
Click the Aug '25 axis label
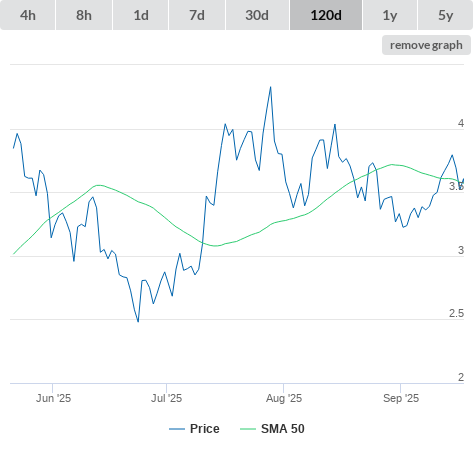(284, 398)
